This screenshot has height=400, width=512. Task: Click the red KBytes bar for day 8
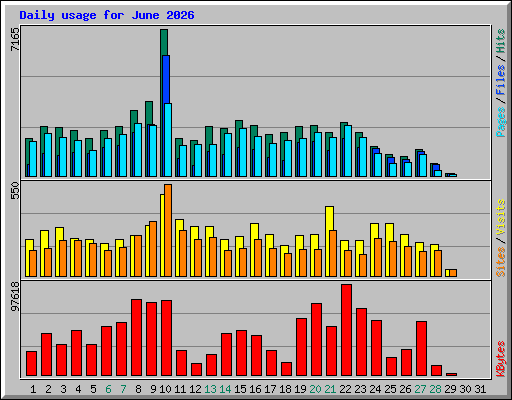[136, 337]
